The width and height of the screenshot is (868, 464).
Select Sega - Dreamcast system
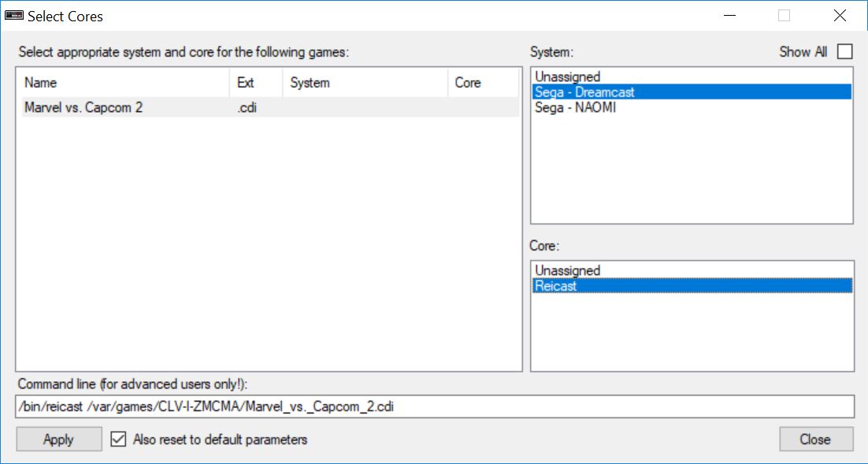click(x=692, y=92)
